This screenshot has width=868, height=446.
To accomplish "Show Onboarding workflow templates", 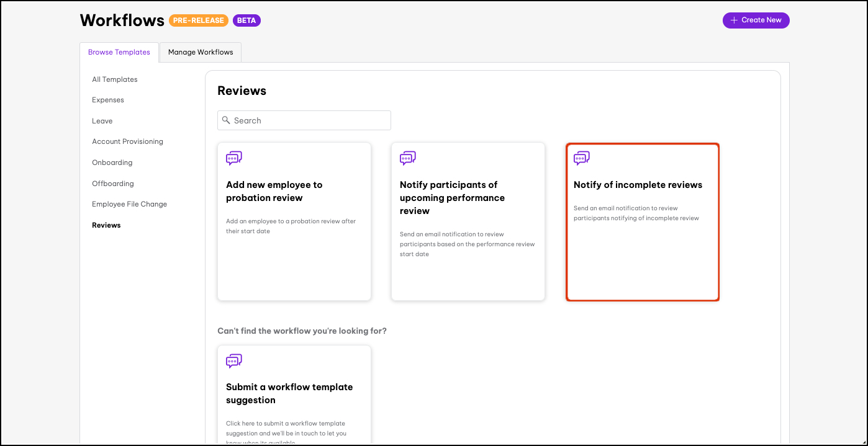I will 112,163.
